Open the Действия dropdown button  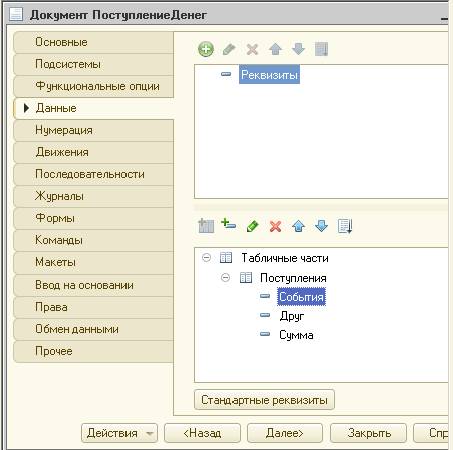pyautogui.click(x=119, y=433)
